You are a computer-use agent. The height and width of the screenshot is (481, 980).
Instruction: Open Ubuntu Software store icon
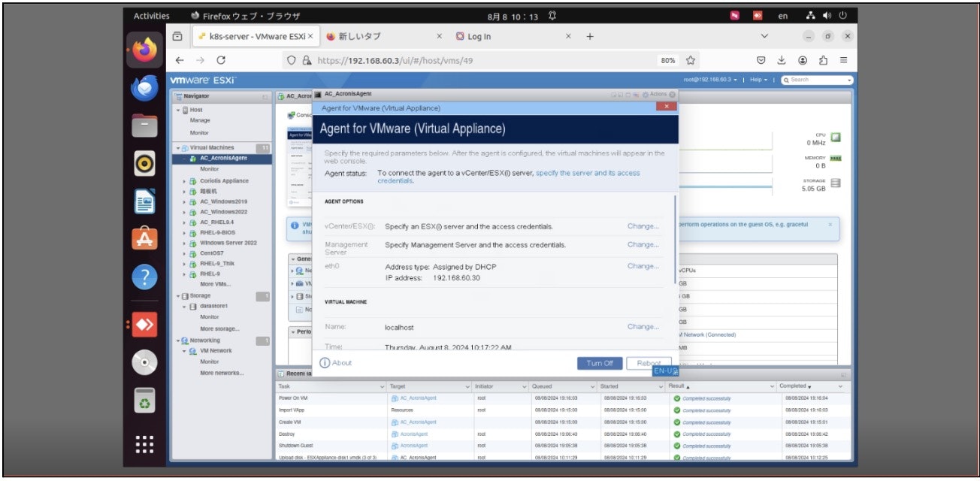click(x=144, y=238)
